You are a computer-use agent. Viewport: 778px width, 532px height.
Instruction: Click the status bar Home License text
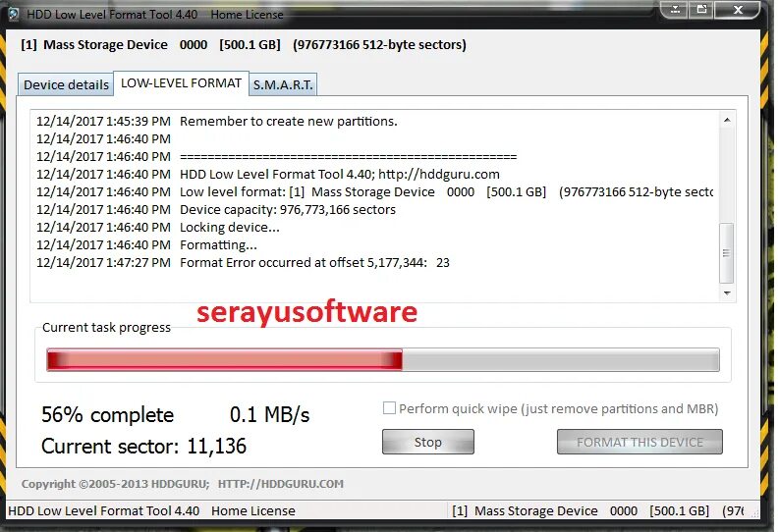253,511
